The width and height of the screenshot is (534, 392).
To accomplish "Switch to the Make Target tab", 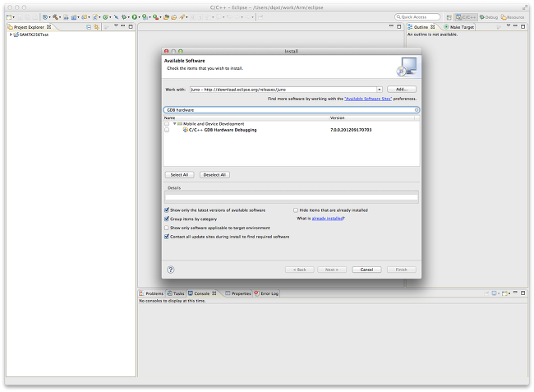I will tap(458, 27).
